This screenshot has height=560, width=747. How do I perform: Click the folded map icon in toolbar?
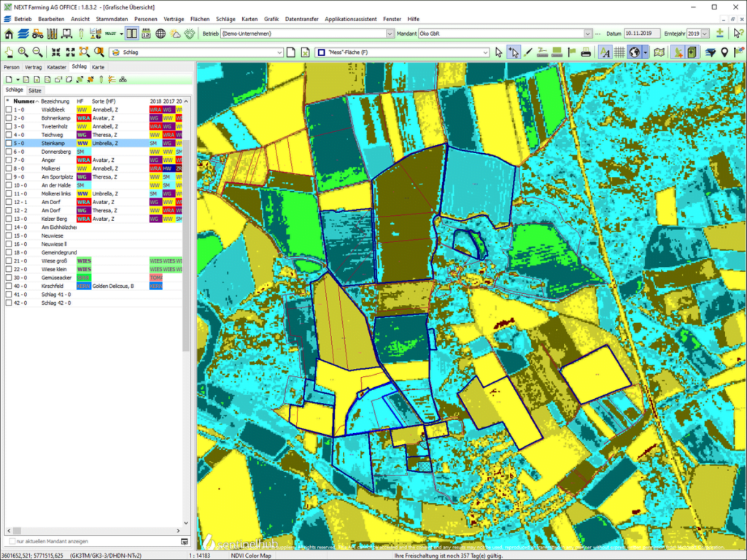coord(658,52)
